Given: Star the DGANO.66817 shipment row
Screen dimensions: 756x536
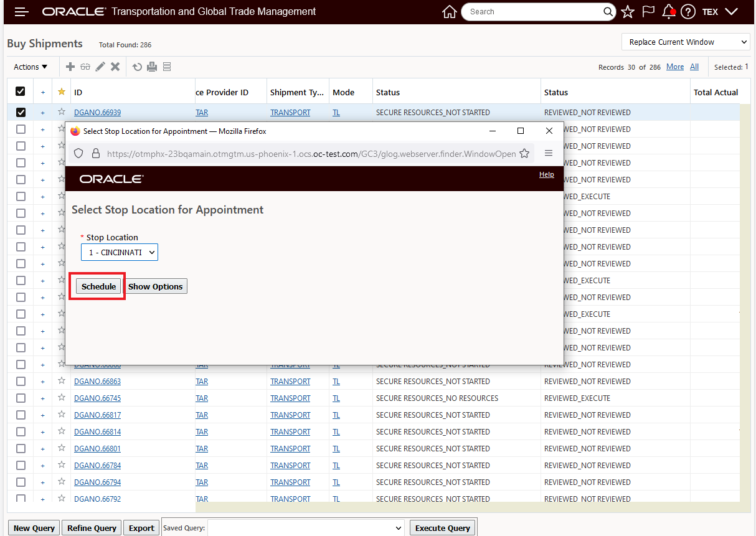Looking at the screenshot, I should tap(61, 415).
